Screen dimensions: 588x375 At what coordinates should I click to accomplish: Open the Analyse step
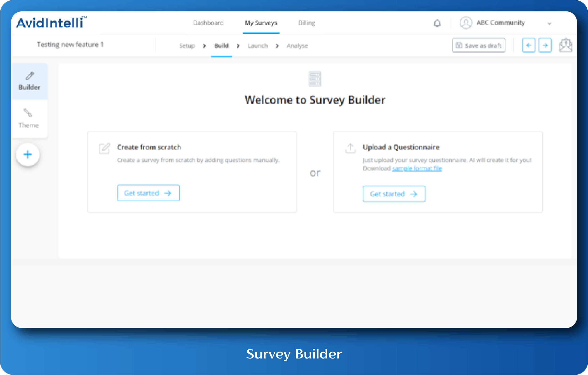coord(297,46)
